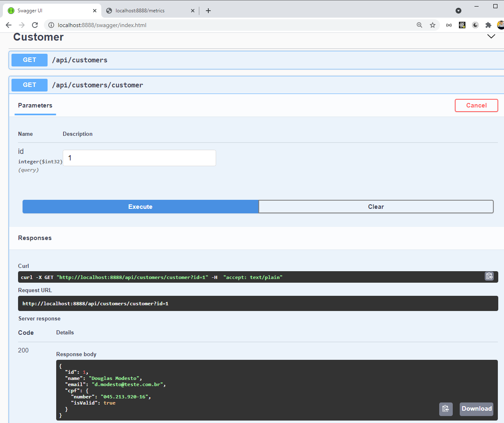Click the Execute button

point(141,207)
